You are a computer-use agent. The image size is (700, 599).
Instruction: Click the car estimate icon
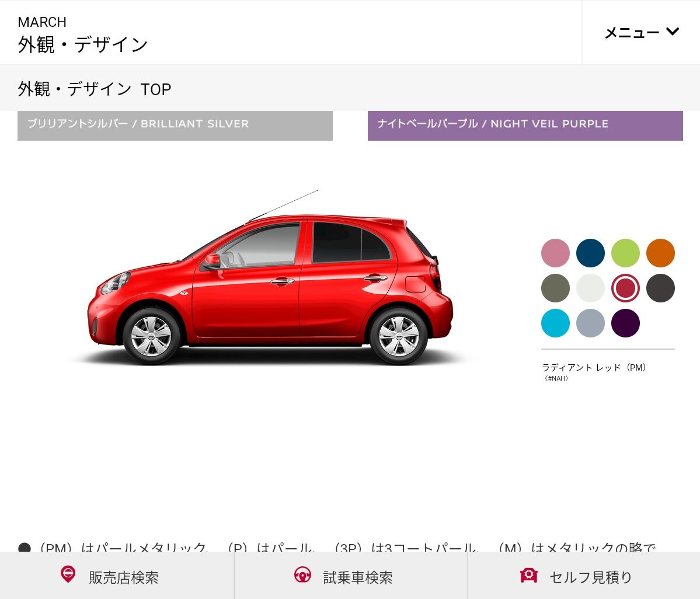coord(528,575)
